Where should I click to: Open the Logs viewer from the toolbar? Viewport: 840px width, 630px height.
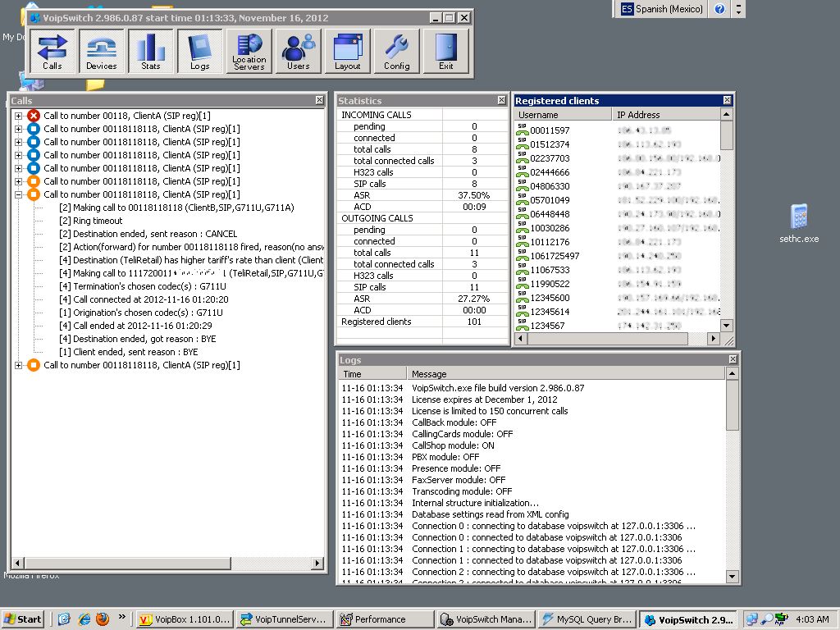click(199, 51)
